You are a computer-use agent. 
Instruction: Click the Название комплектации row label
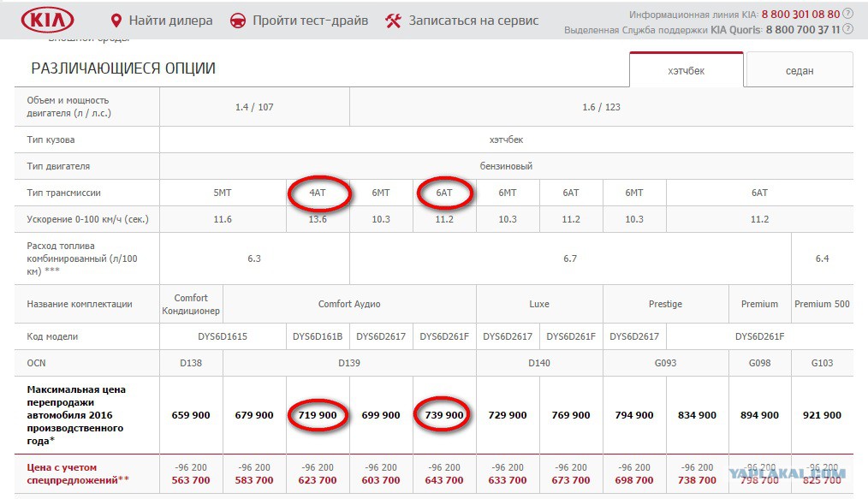[x=79, y=304]
